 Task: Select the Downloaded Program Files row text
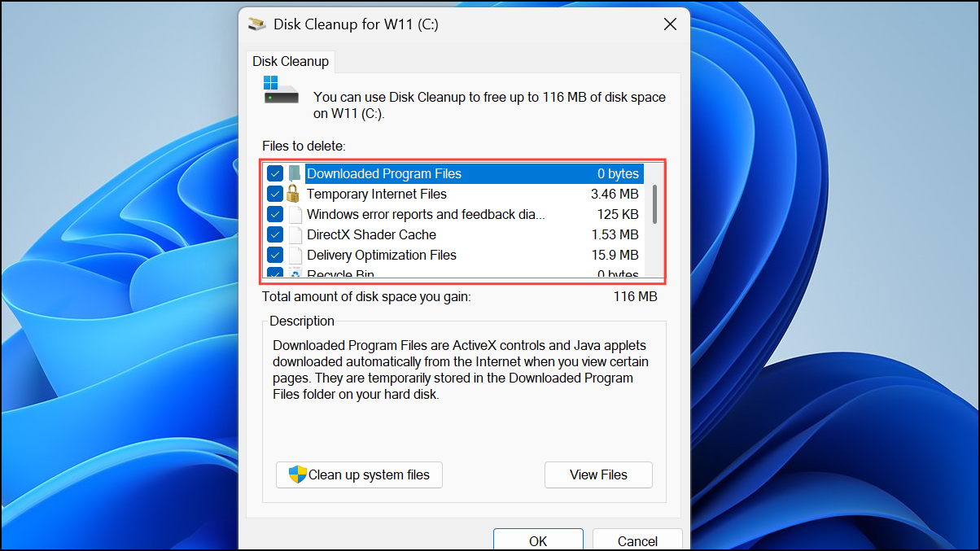[x=384, y=173]
